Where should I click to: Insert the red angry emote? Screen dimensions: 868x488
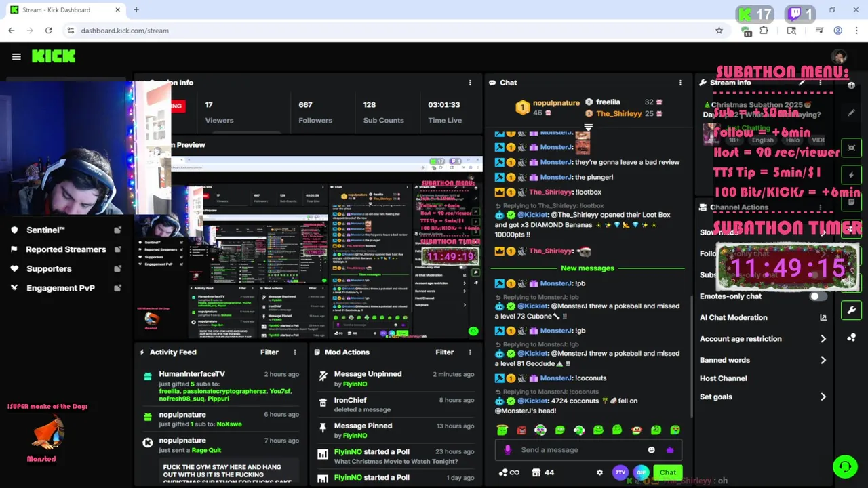(521, 430)
